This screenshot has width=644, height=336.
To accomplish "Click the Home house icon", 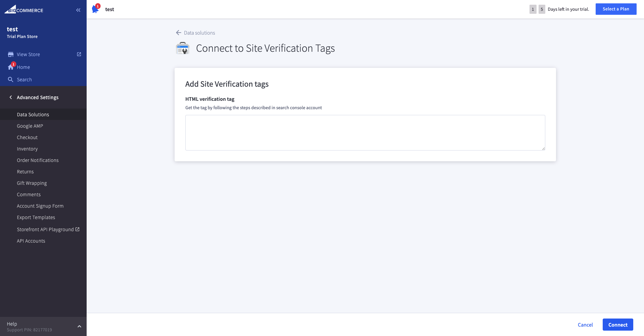I will point(11,67).
